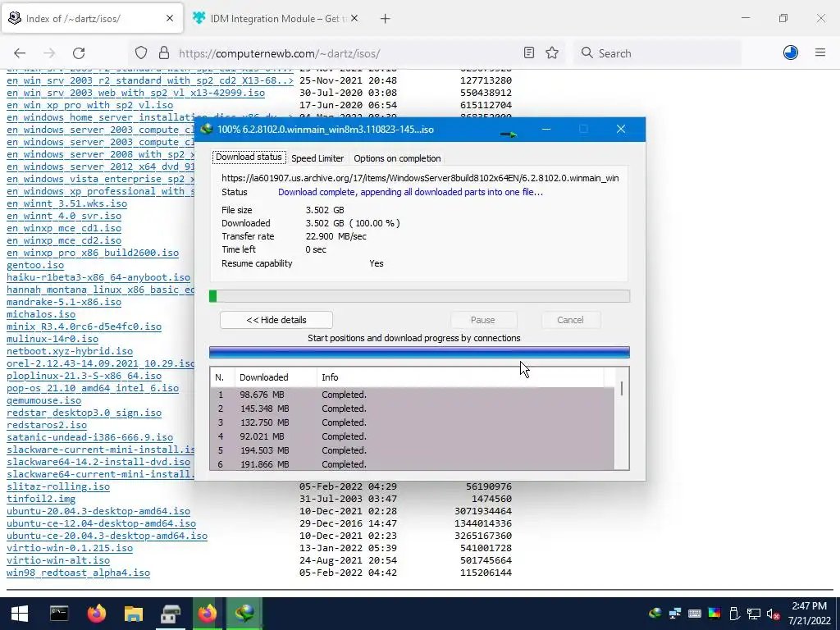Select the 'Index of /~dartz/isos/' browser tab
This screenshot has width=840, height=630.
pos(92,19)
